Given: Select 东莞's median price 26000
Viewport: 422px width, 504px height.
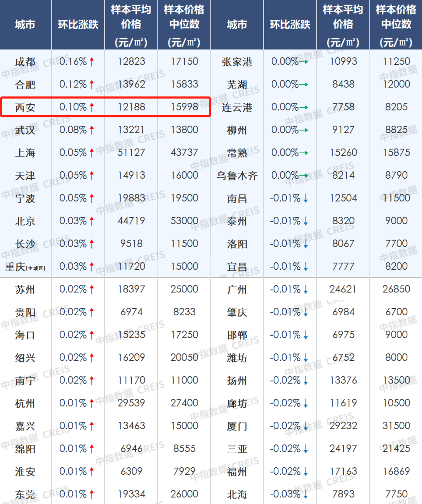Looking at the screenshot, I should (184, 494).
